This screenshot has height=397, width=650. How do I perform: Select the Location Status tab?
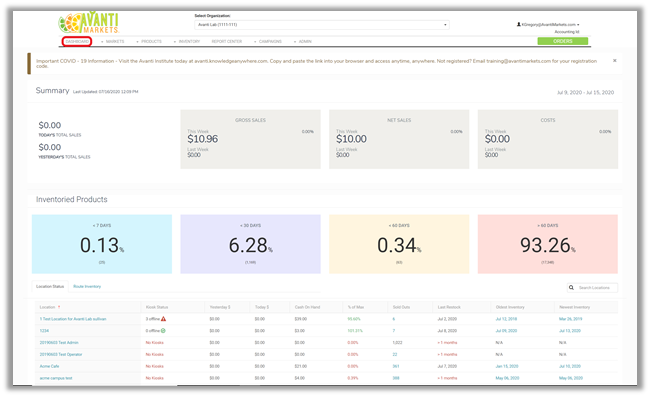point(50,286)
